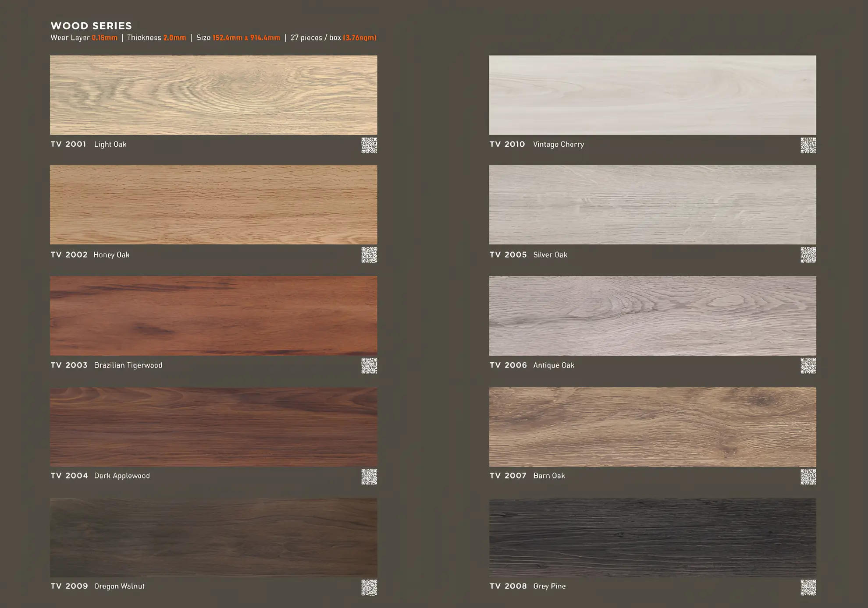The height and width of the screenshot is (608, 868).
Task: Click the QR code beside Antique Oak
Action: 808,366
